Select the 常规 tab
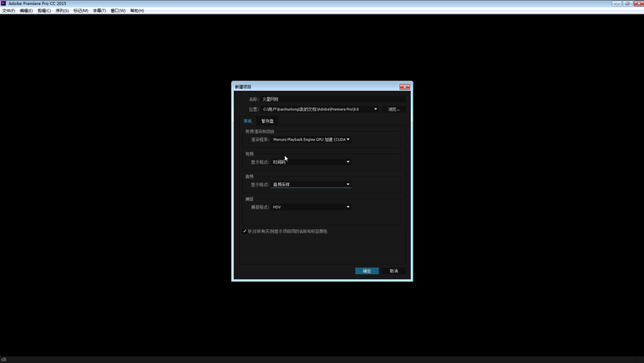This screenshot has width=644, height=363. point(247,121)
